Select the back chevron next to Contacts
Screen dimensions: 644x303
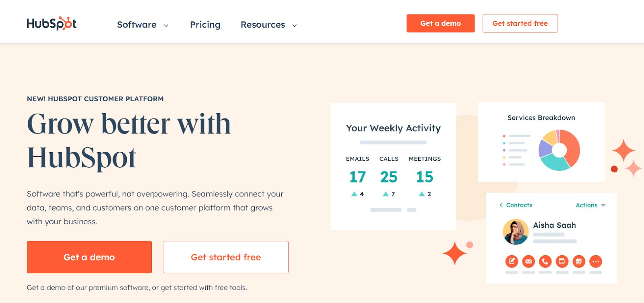[502, 205]
